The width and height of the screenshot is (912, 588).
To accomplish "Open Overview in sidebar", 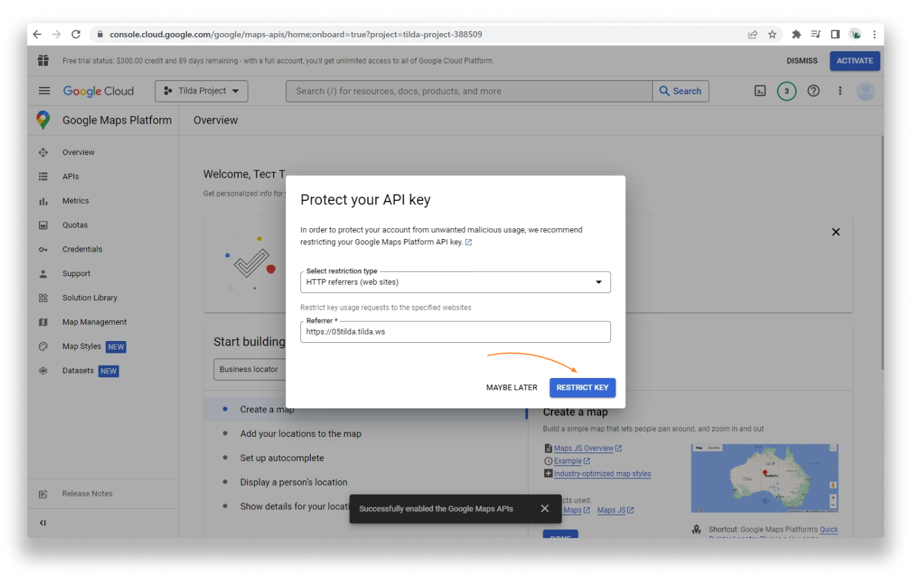I will pos(78,152).
